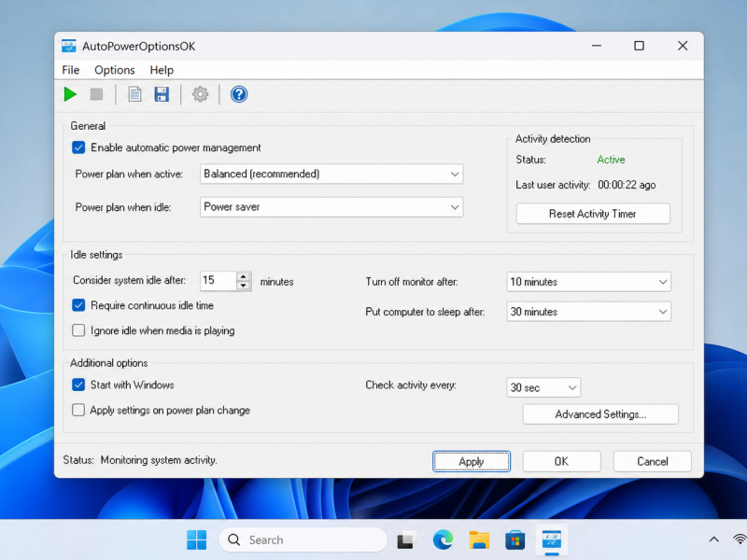Click the 00:00:22 ago activity value
The width and height of the screenshot is (747, 560).
(x=627, y=185)
